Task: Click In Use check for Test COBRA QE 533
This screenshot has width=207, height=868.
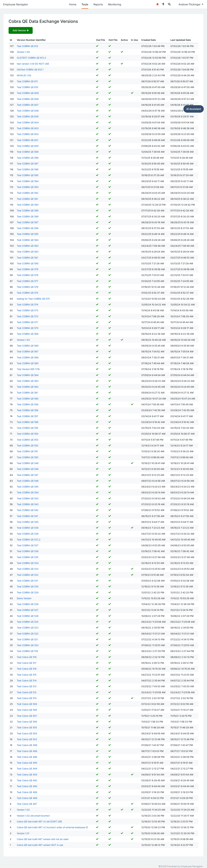Action: (x=132, y=569)
